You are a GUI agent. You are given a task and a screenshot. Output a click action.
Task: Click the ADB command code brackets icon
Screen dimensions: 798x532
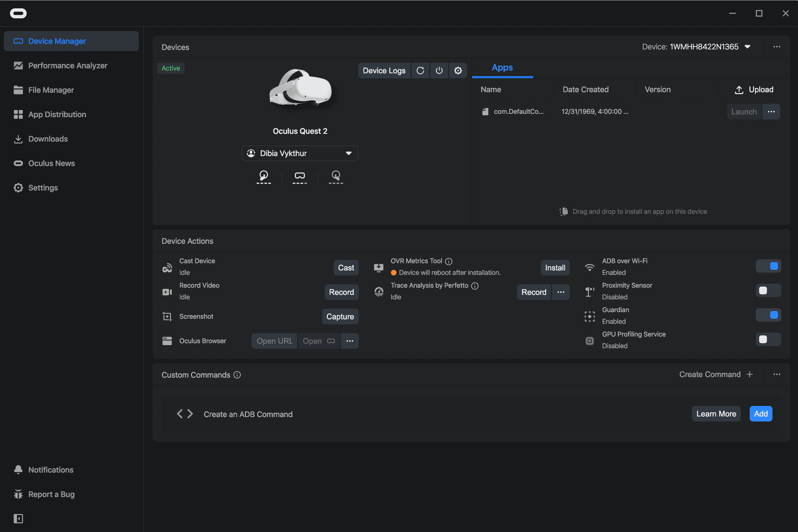click(x=185, y=414)
